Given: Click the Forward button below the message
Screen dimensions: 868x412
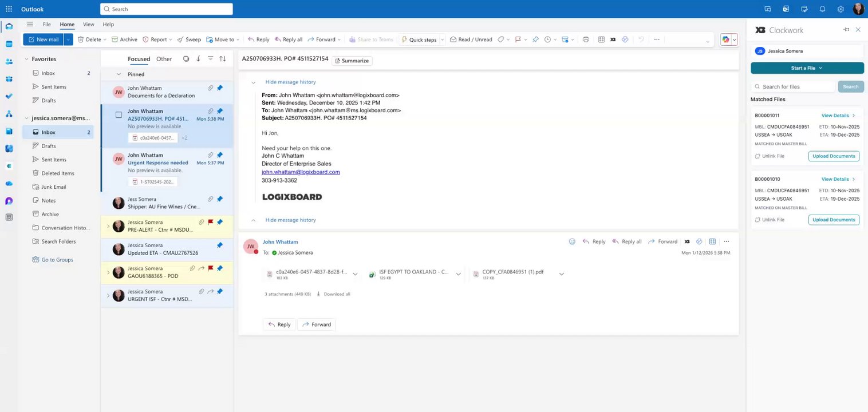Looking at the screenshot, I should [x=316, y=324].
